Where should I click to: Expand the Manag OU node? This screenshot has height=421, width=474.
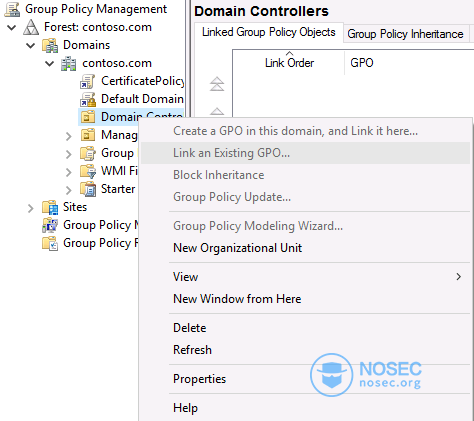[69, 136]
